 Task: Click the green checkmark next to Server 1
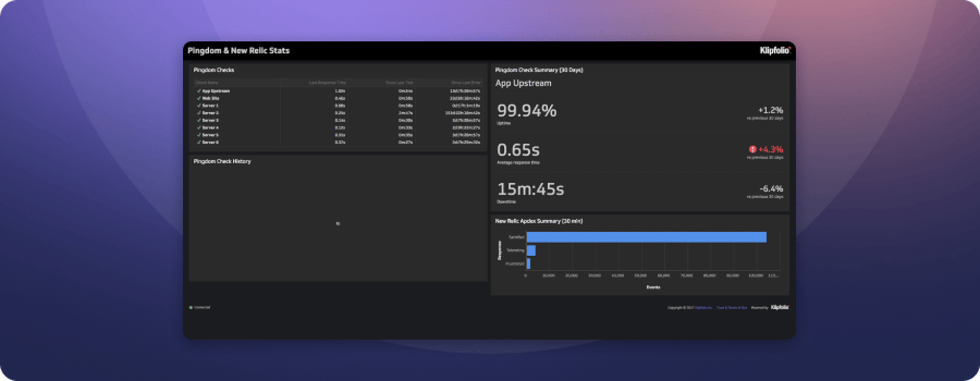[x=199, y=106]
